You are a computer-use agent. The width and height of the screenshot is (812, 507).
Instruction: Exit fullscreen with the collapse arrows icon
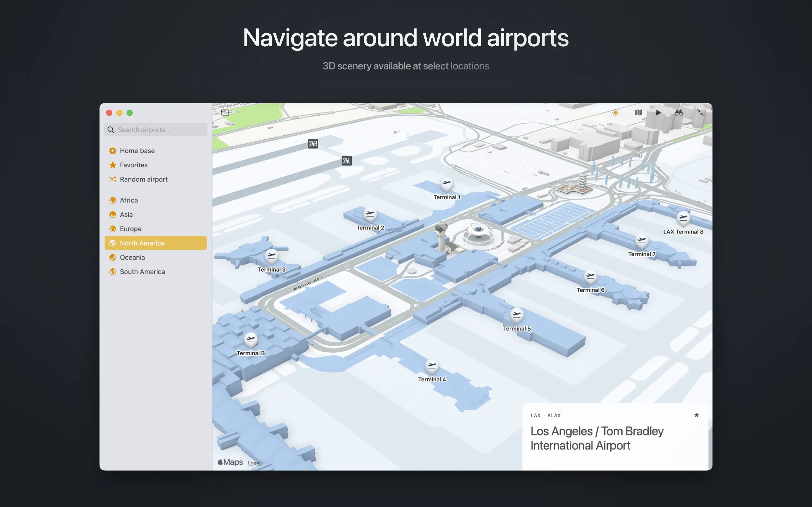[700, 113]
